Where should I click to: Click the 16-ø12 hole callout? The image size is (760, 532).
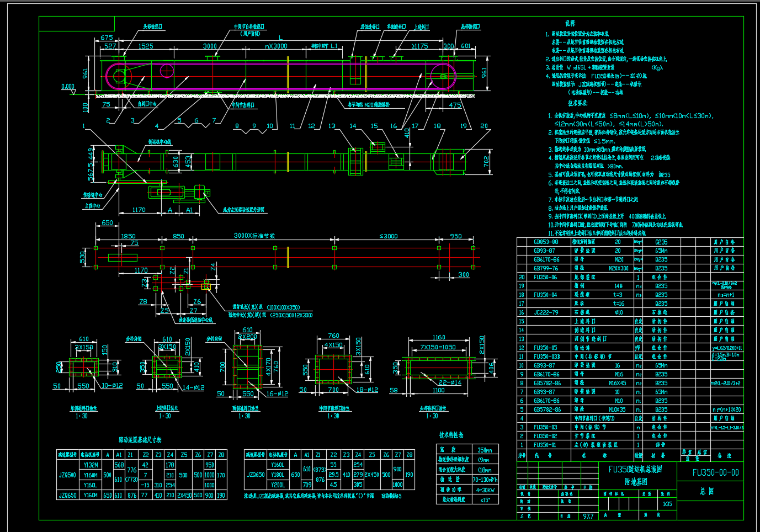click(x=277, y=394)
